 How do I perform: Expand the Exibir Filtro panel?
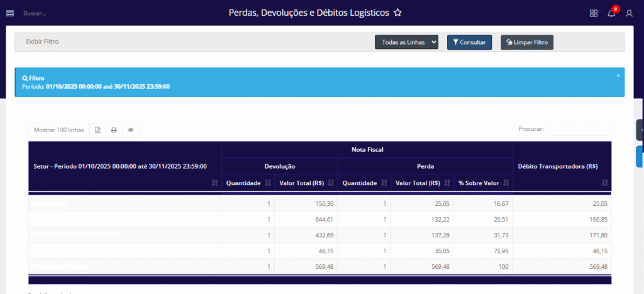point(42,42)
